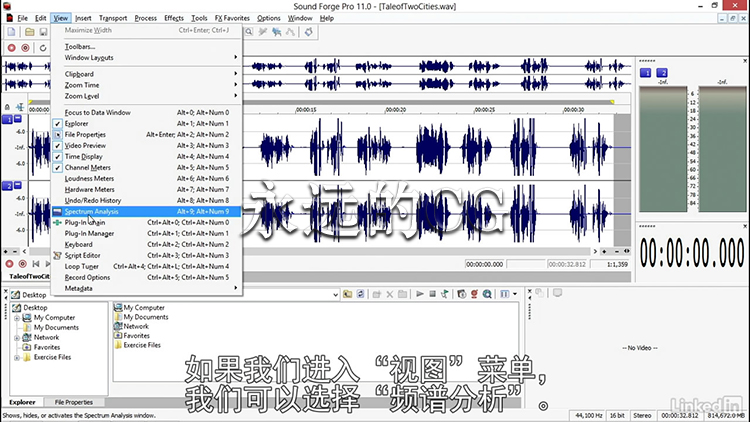The height and width of the screenshot is (422, 750).
Task: Click the Views icon in Explorer toolbar
Action: pos(505,294)
